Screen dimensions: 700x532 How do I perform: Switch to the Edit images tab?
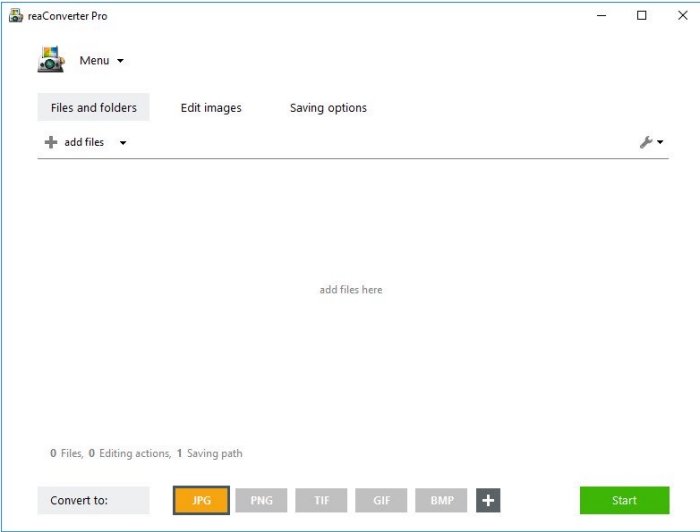211,108
